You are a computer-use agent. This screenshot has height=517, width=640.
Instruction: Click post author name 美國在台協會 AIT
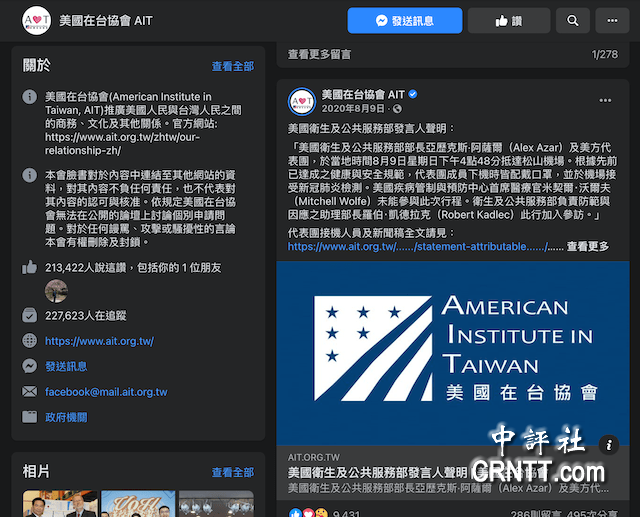363,95
